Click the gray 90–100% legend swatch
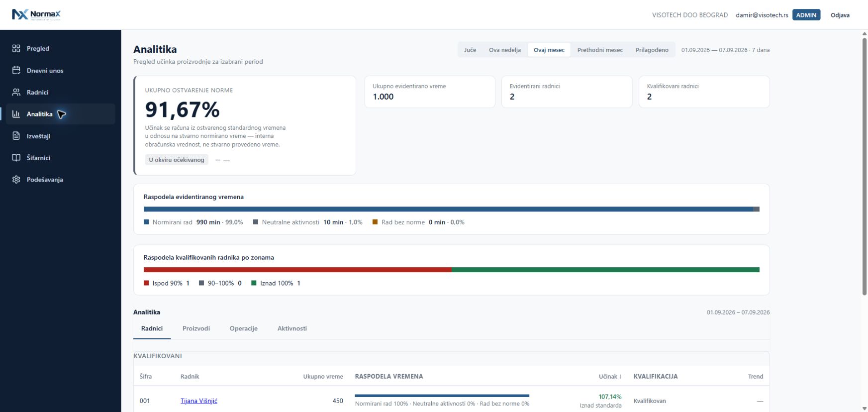The image size is (868, 412). tap(201, 283)
